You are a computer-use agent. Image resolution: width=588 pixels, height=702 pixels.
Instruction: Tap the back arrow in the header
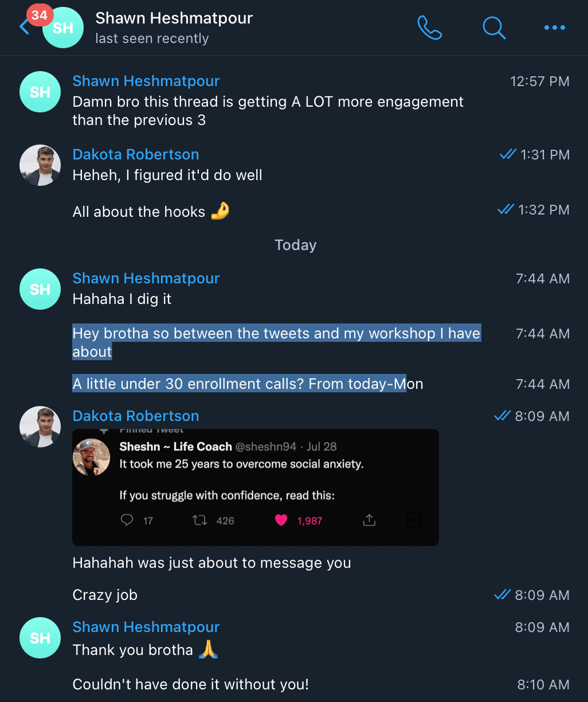point(24,27)
